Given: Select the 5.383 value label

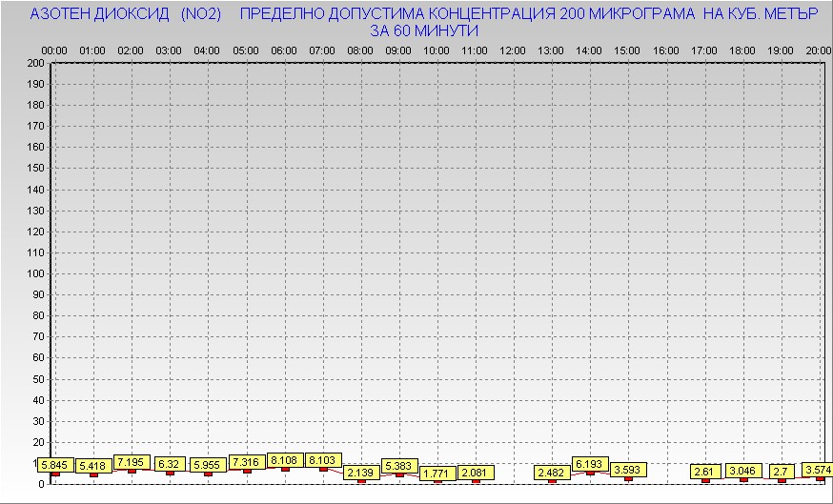Looking at the screenshot, I should click(x=399, y=466).
